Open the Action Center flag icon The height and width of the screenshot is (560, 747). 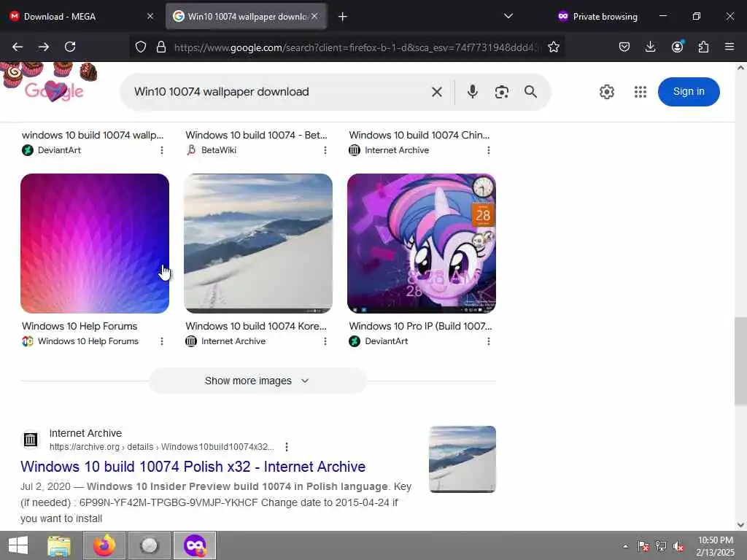click(x=643, y=546)
